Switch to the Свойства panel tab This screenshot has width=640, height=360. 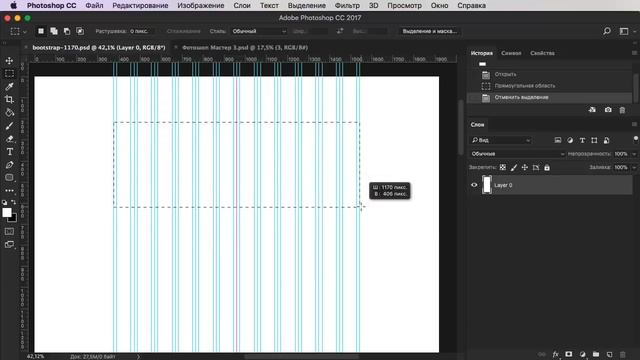[542, 53]
